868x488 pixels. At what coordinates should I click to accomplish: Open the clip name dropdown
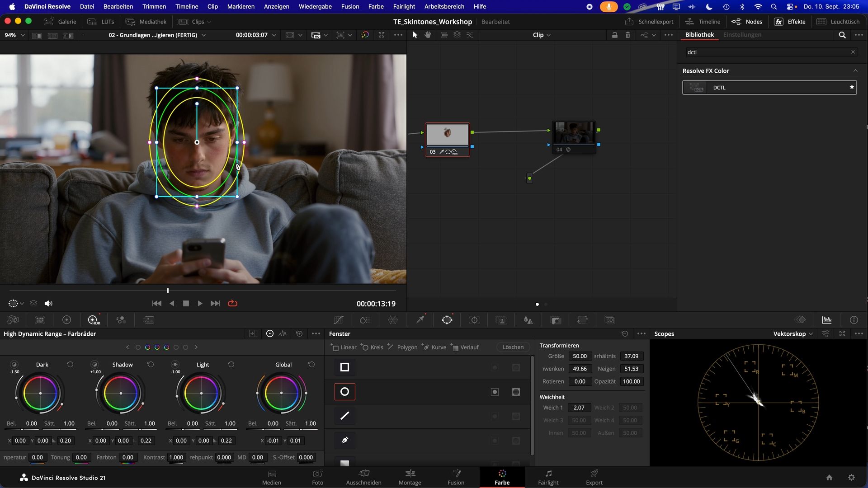click(157, 35)
